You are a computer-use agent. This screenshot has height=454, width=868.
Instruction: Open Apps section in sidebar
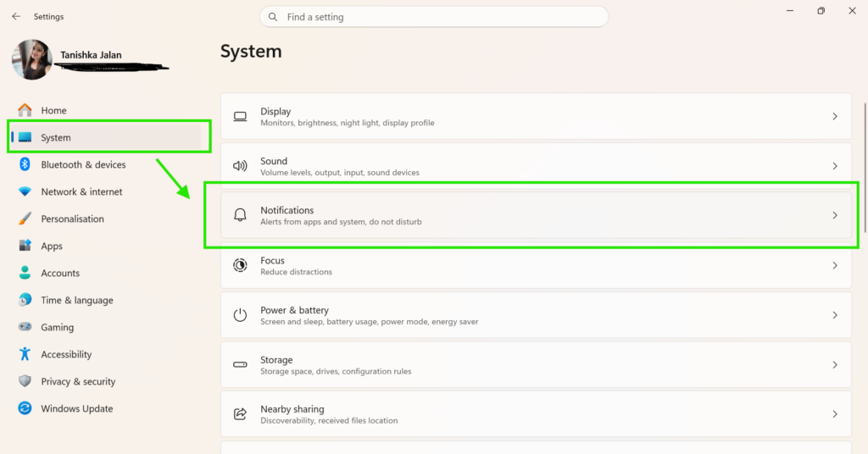(x=105, y=246)
